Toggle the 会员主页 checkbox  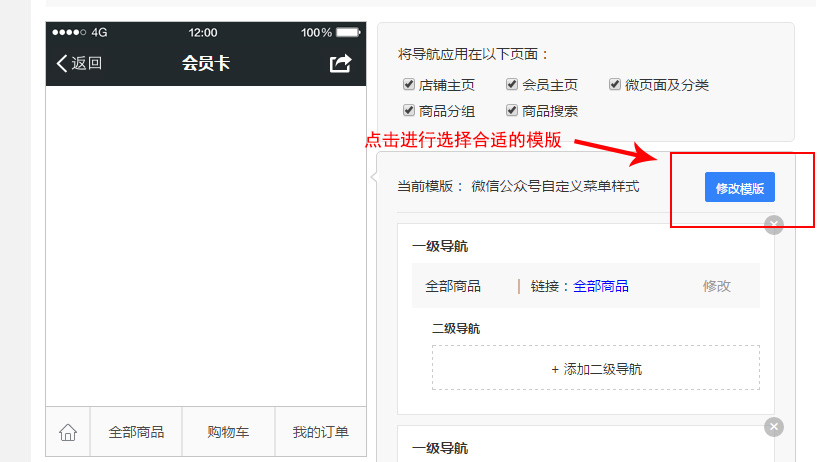point(512,85)
